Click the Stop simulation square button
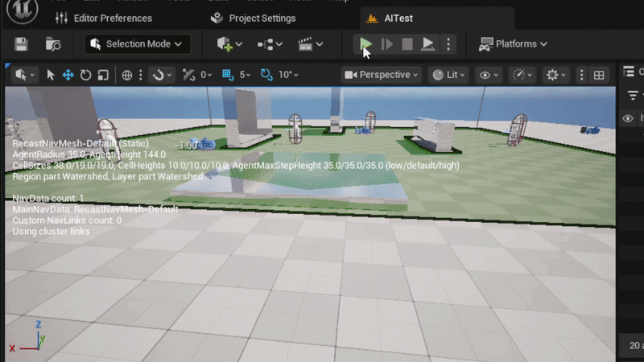 [x=407, y=44]
